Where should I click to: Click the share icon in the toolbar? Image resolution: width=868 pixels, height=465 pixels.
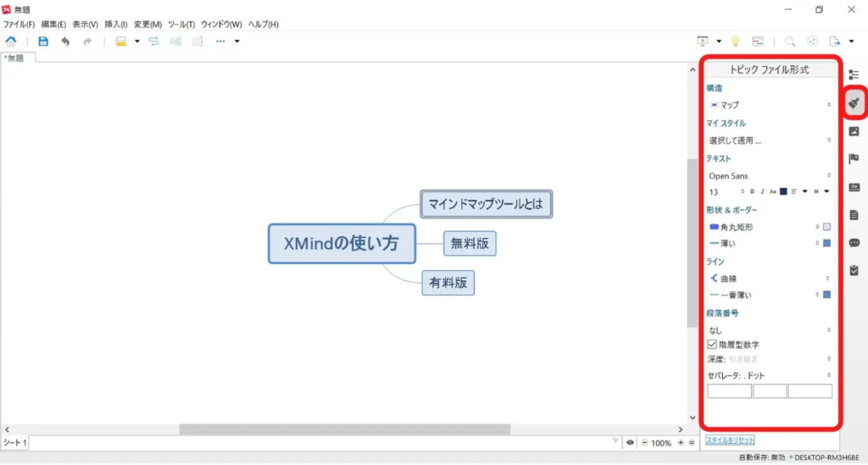812,42
